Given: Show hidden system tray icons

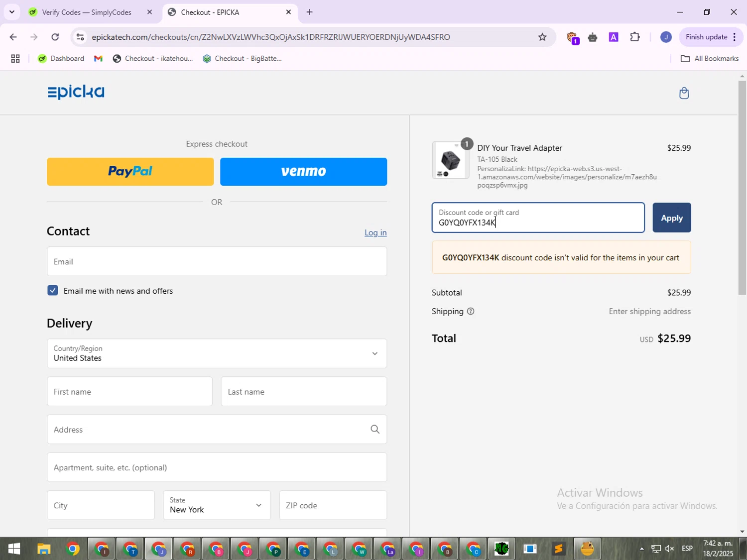Looking at the screenshot, I should [x=641, y=549].
